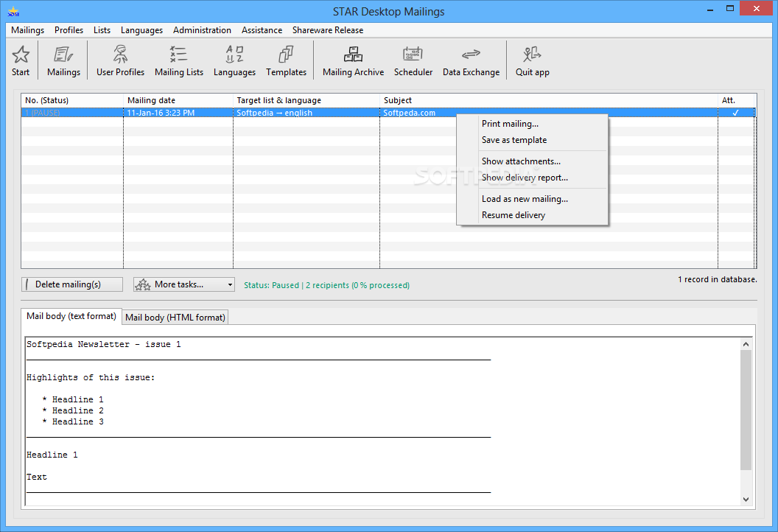The image size is (778, 532).
Task: Open the Assistance menu
Action: pos(262,30)
